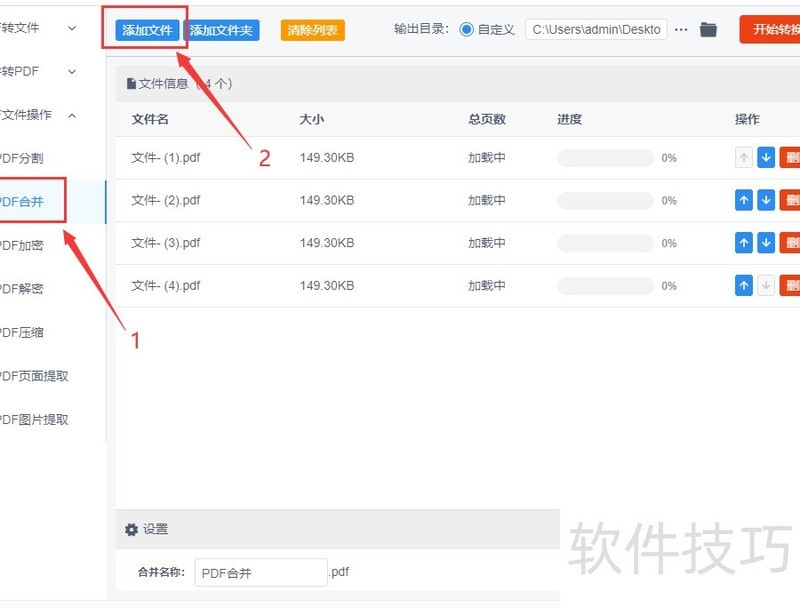Screen dimensions: 800x608
Task: Open PDF页面提取 in sidebar
Action: click(x=34, y=376)
